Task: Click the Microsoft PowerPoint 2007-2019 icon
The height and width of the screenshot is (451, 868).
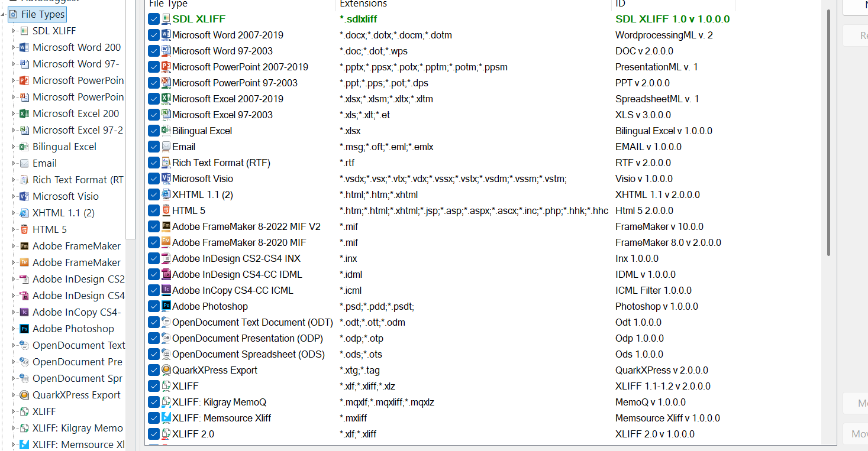Action: [x=166, y=67]
